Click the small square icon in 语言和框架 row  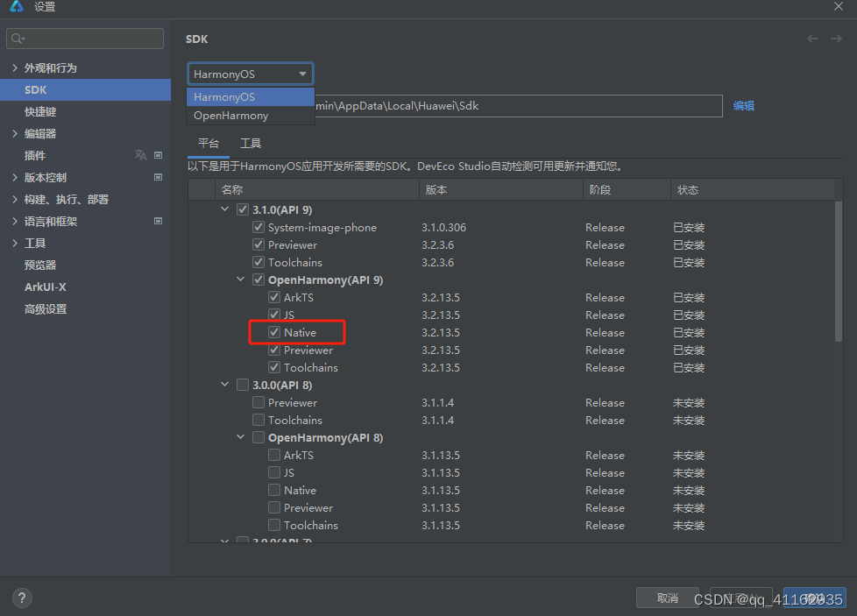[158, 221]
